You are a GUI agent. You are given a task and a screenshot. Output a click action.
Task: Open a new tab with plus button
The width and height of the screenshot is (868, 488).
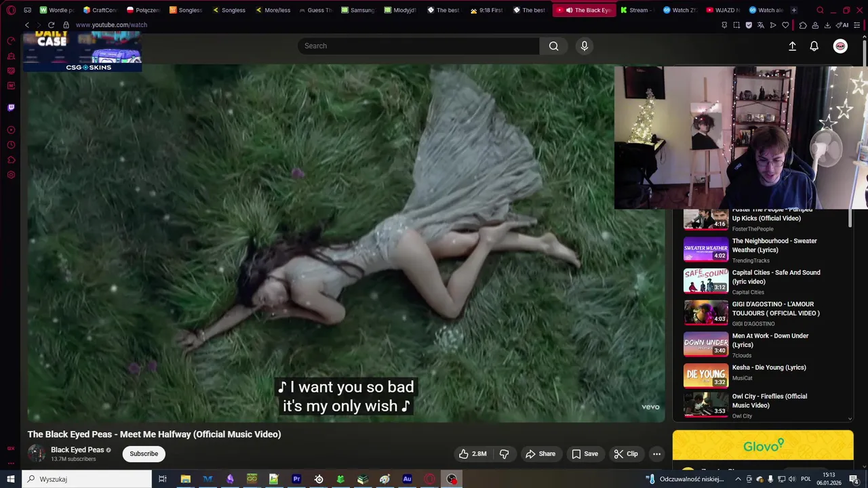(793, 10)
